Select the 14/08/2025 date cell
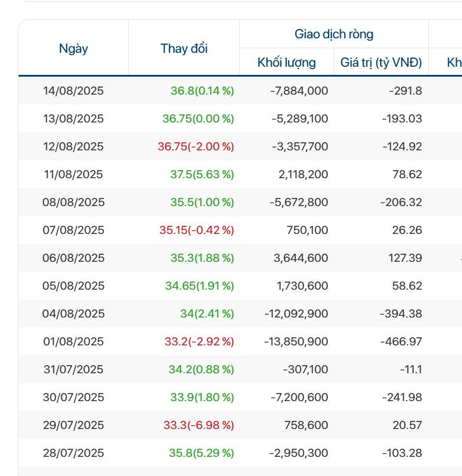The width and height of the screenshot is (462, 476). tap(73, 91)
